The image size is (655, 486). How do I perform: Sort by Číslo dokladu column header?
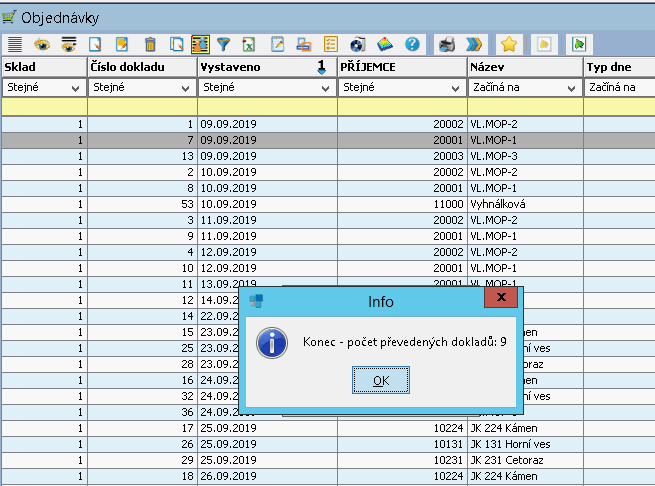(141, 66)
